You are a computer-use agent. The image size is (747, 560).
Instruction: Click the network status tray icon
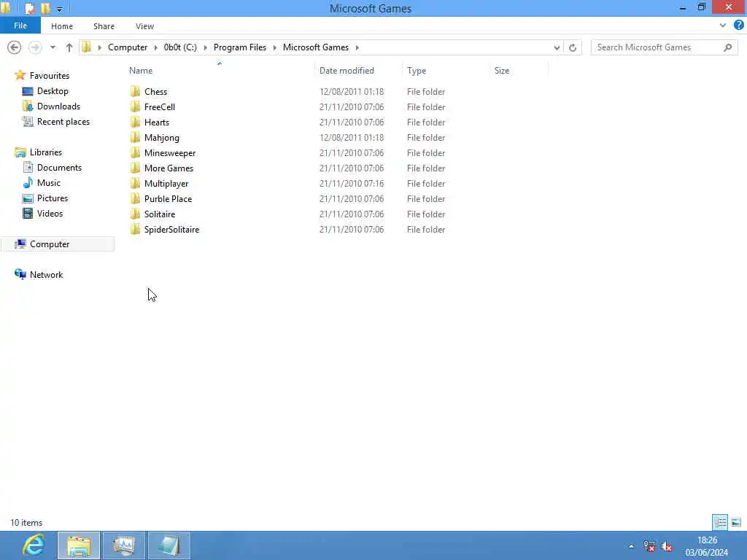(x=649, y=546)
